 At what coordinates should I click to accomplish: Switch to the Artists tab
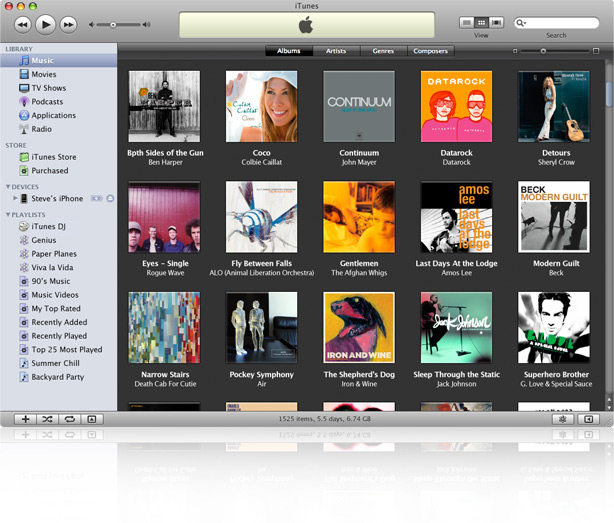point(336,51)
